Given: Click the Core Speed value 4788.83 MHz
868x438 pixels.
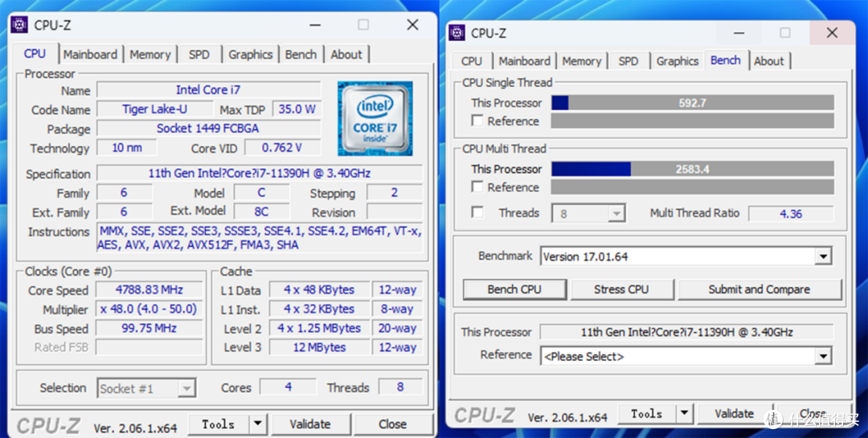Looking at the screenshot, I should (x=149, y=289).
